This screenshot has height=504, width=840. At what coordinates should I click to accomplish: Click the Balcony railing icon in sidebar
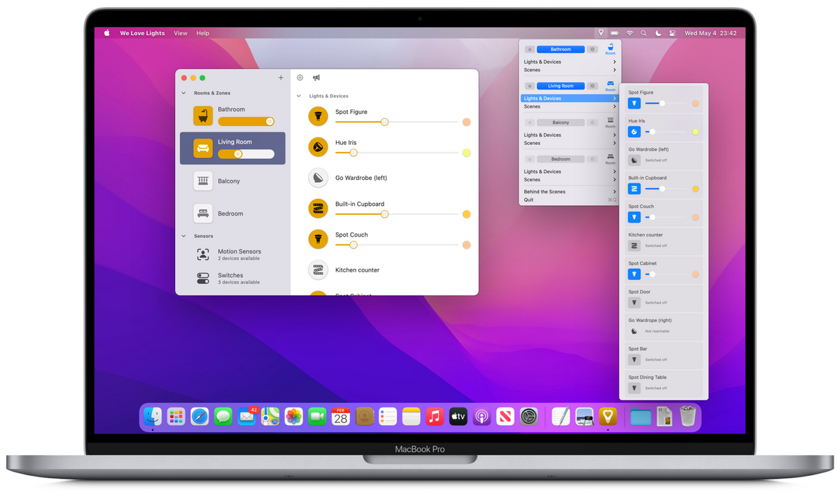point(203,181)
